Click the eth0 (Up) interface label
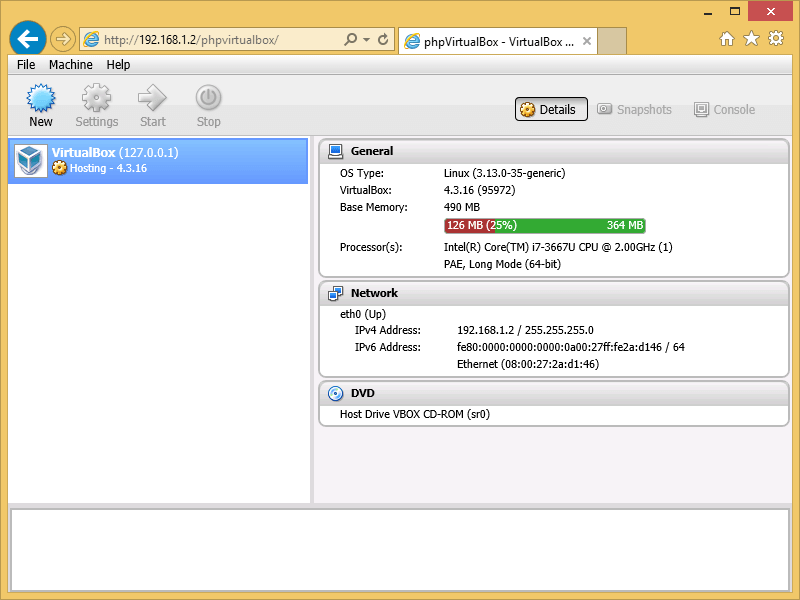800x600 pixels. pyautogui.click(x=363, y=314)
